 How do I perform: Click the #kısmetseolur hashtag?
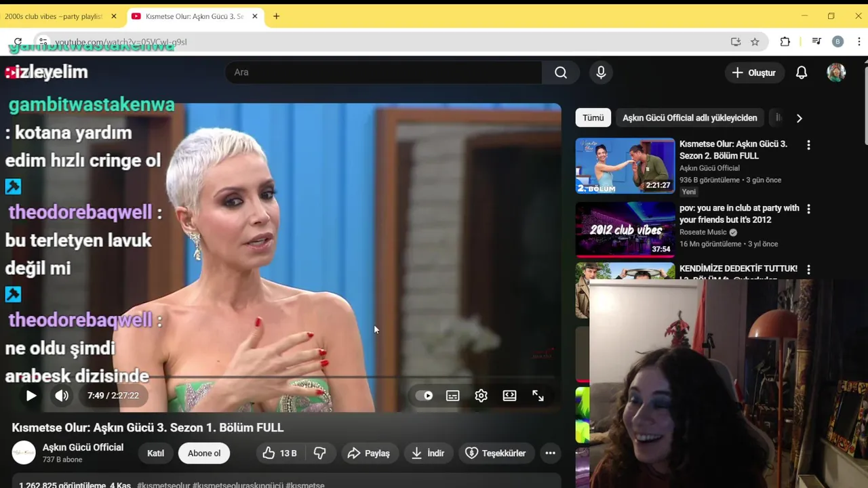163,485
